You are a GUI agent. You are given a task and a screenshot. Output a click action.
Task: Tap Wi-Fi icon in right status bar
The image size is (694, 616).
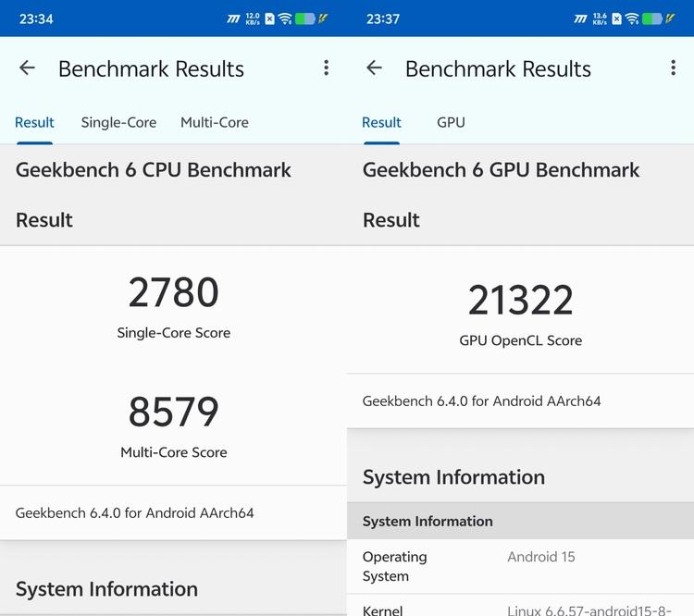[x=633, y=18]
